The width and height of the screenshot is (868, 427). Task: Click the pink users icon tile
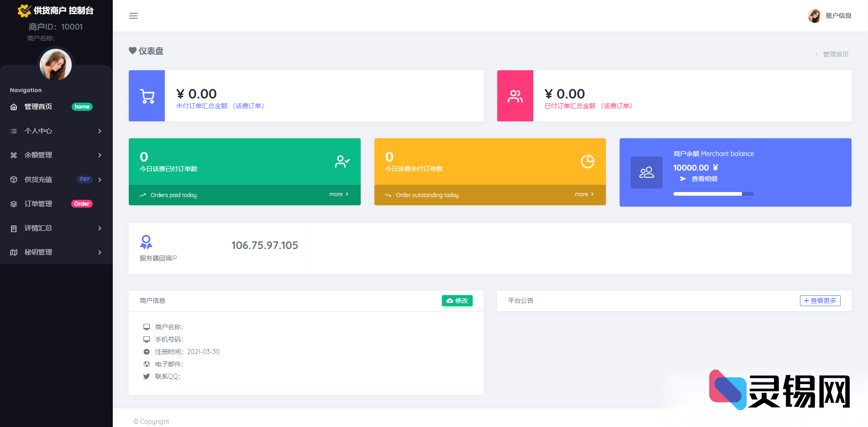(515, 96)
